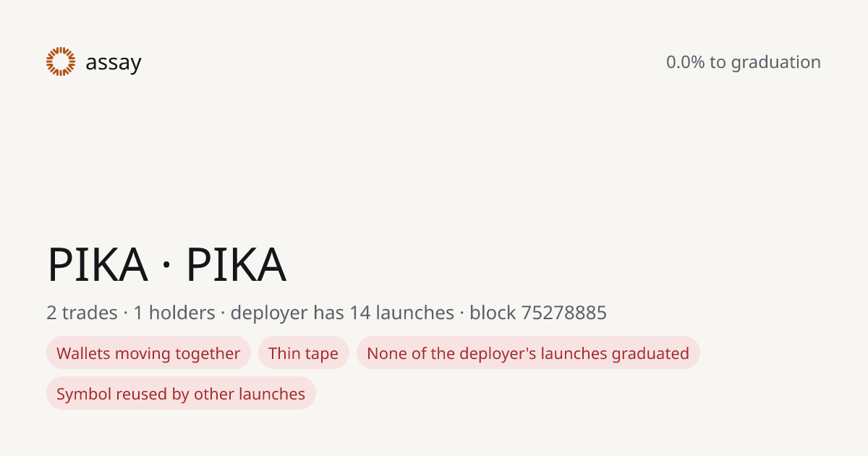
Task: Click Symbol reused by other launches tag
Action: (181, 394)
